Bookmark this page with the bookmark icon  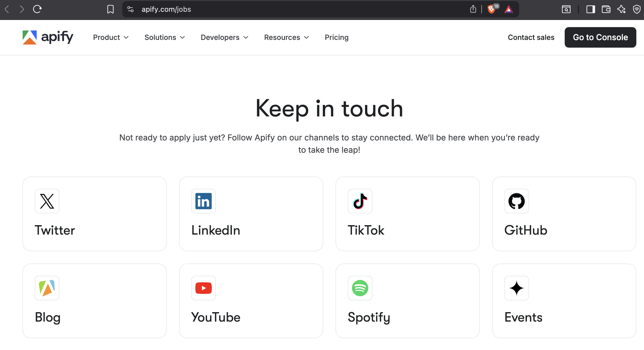point(110,9)
